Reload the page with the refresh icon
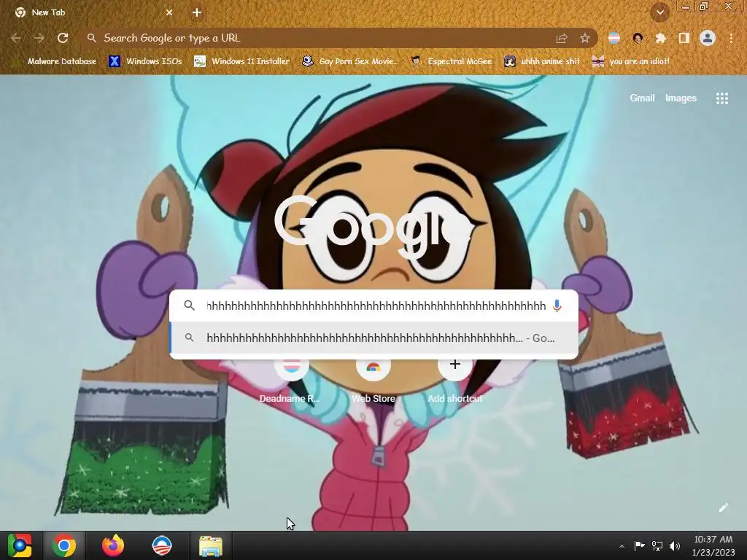The width and height of the screenshot is (747, 560). point(63,38)
